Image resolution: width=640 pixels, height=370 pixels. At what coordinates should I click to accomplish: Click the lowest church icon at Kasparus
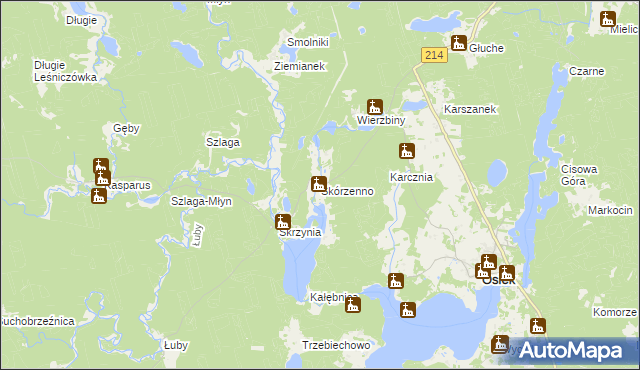pos(99,196)
